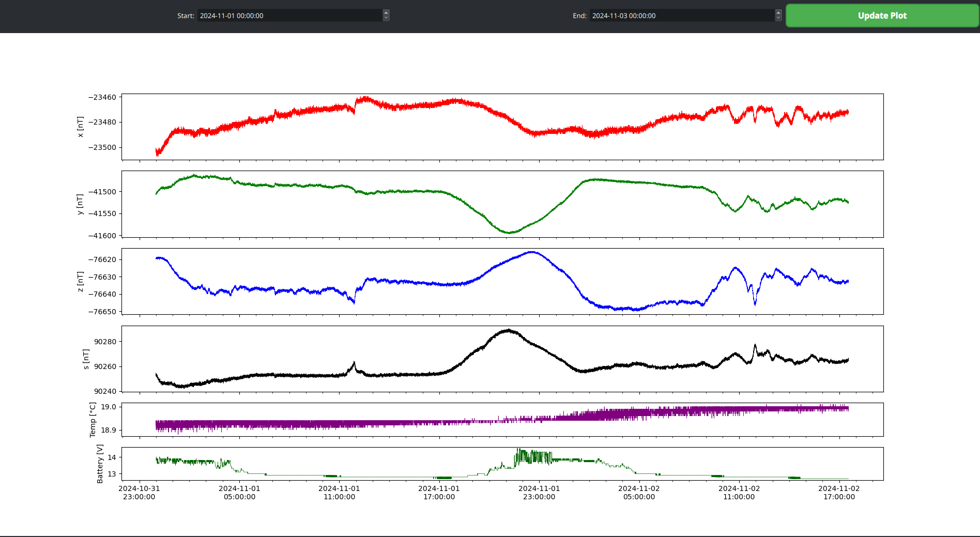Click the −76640 tick label
This screenshot has height=537, width=980.
(x=102, y=294)
